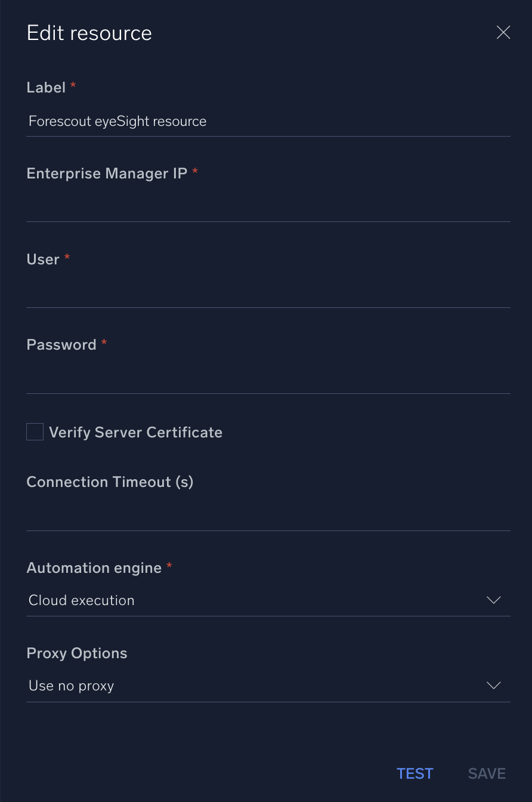This screenshot has height=802, width=532.
Task: Expand the Automation engine chevron arrow
Action: tap(494, 600)
